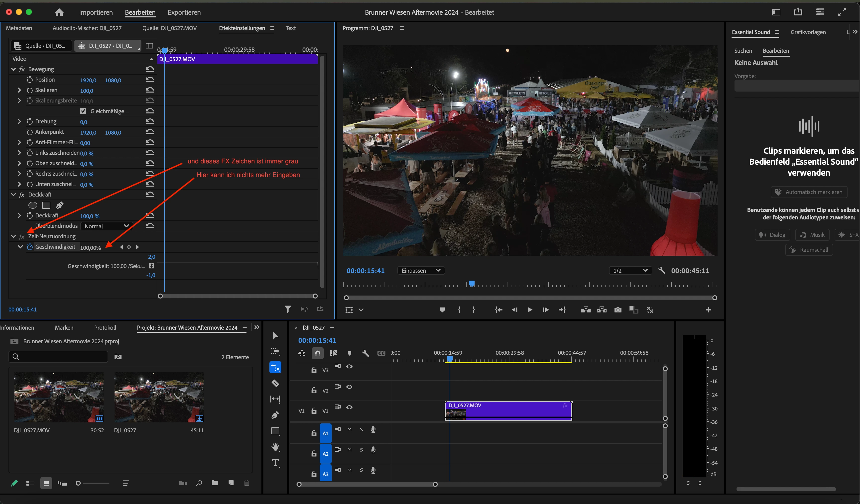This screenshot has width=860, height=504.
Task: Create an ellipse mask under Deckkraft
Action: pyautogui.click(x=33, y=205)
